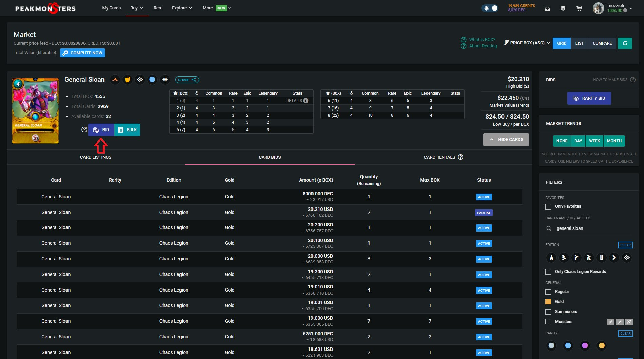Viewport: 644px width, 359px height.
Task: Switch to LIST view
Action: tap(580, 43)
